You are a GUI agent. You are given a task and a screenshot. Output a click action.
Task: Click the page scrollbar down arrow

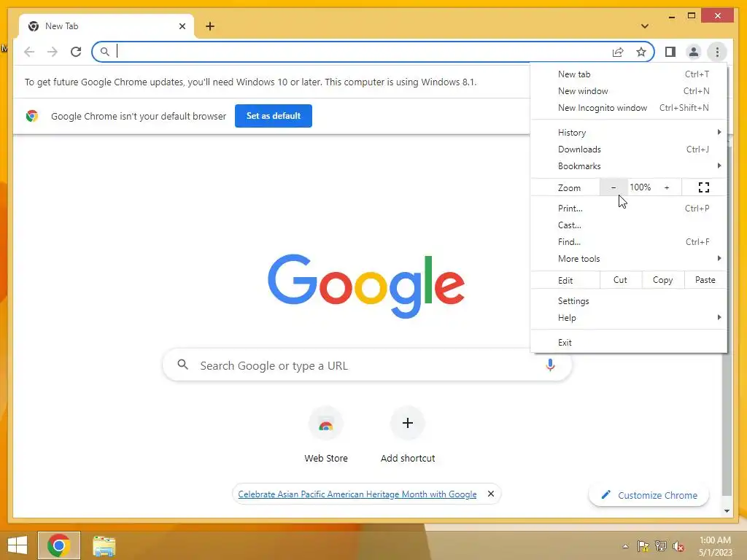727,511
